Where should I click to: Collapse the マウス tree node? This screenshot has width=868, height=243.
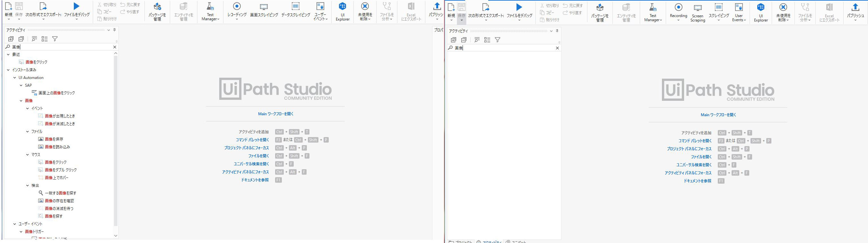pos(28,155)
